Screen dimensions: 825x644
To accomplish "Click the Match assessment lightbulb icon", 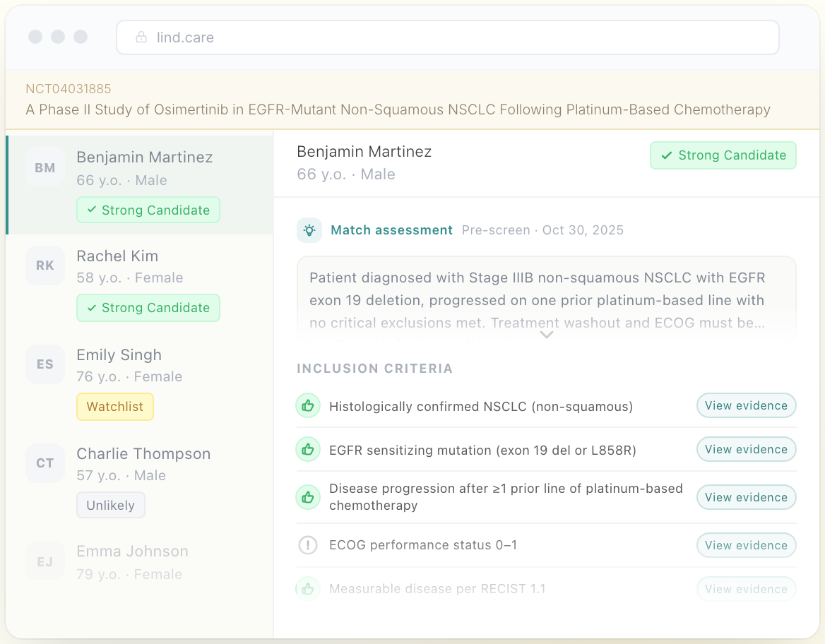I will tap(309, 229).
